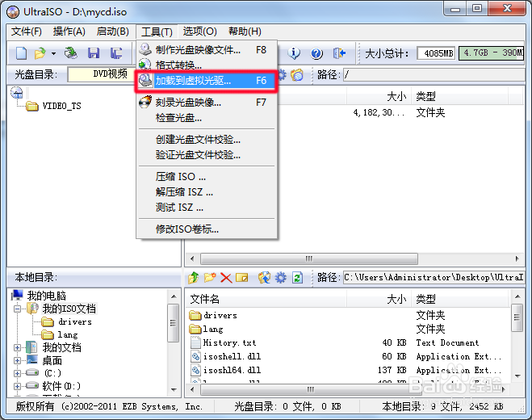Click the Exit door icon in toolbar
The image size is (532, 420).
point(339,53)
